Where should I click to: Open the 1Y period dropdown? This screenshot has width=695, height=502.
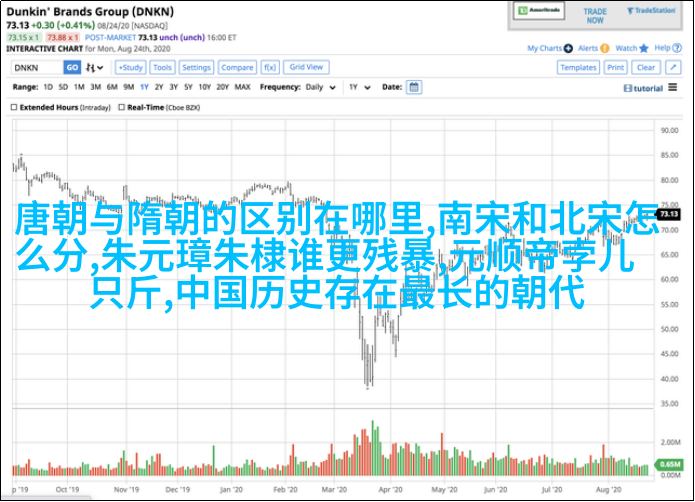(x=359, y=87)
